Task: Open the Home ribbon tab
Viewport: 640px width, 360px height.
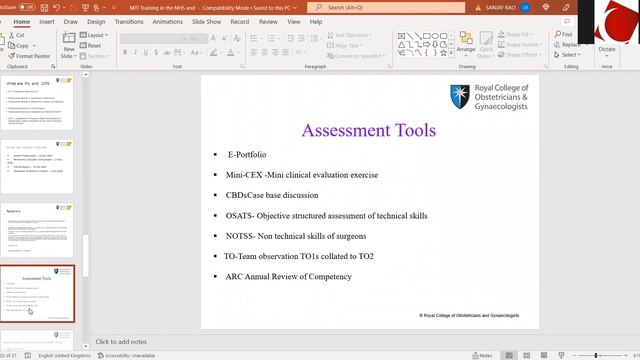Action: click(x=22, y=22)
